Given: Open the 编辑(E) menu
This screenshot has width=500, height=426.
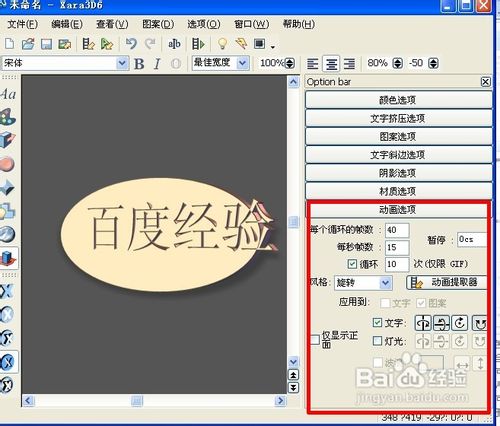Looking at the screenshot, I should 67,24.
